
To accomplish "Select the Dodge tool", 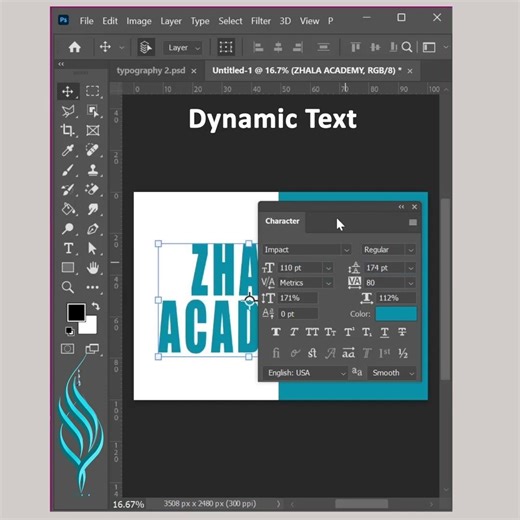I will point(68,229).
